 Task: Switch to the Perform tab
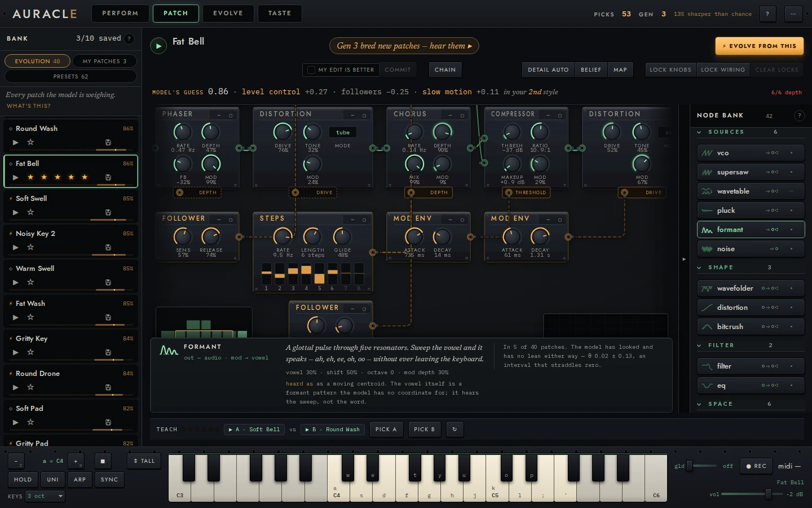pos(120,14)
